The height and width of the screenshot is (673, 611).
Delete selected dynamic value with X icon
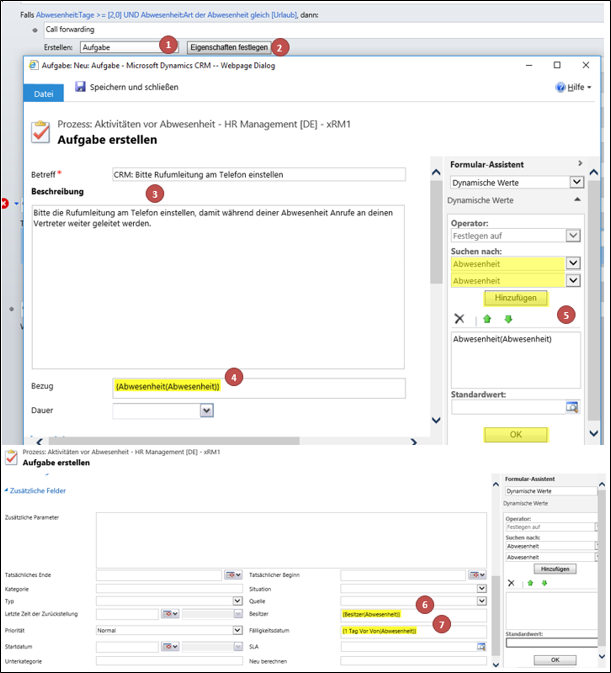tap(459, 318)
